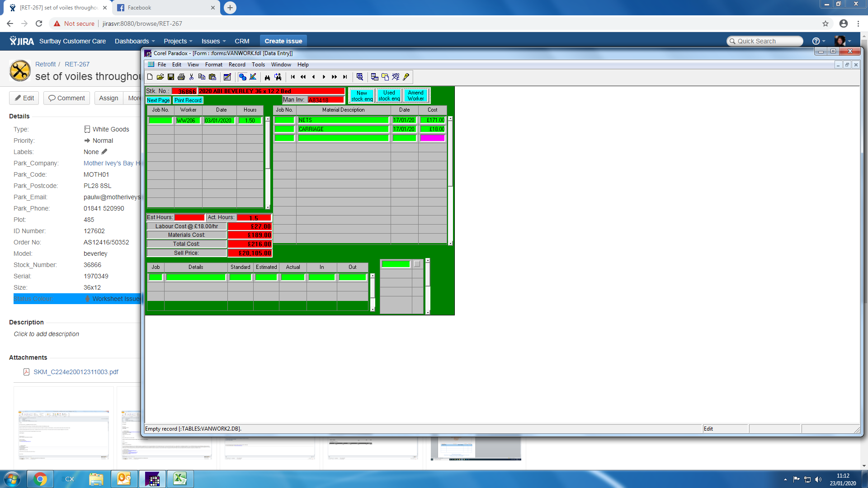Open the Record menu
This screenshot has height=488, width=868.
coord(237,65)
